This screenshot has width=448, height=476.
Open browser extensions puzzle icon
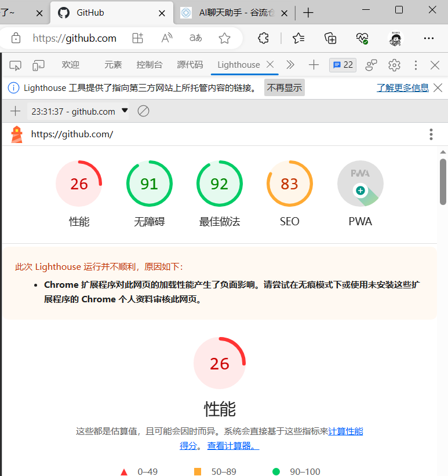pos(263,38)
